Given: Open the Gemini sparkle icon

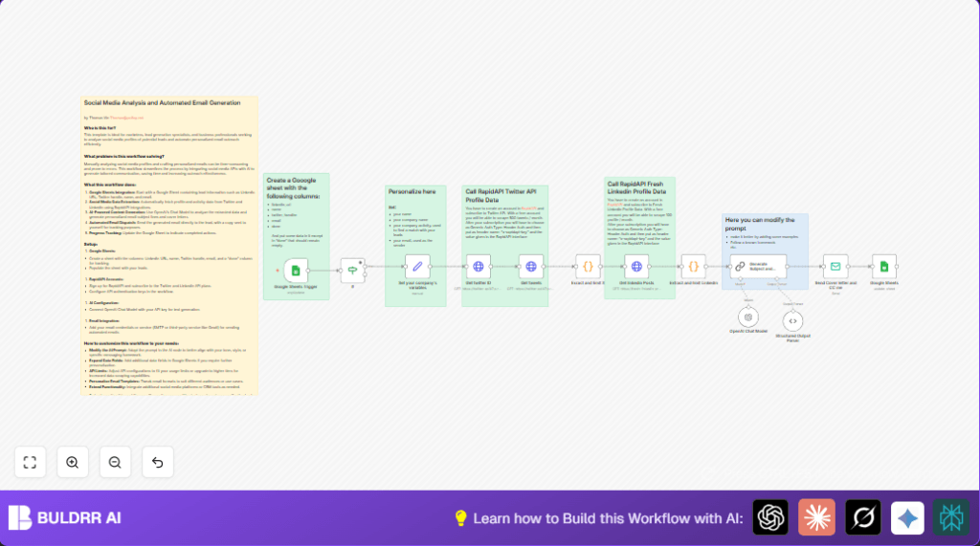Looking at the screenshot, I should 907,517.
